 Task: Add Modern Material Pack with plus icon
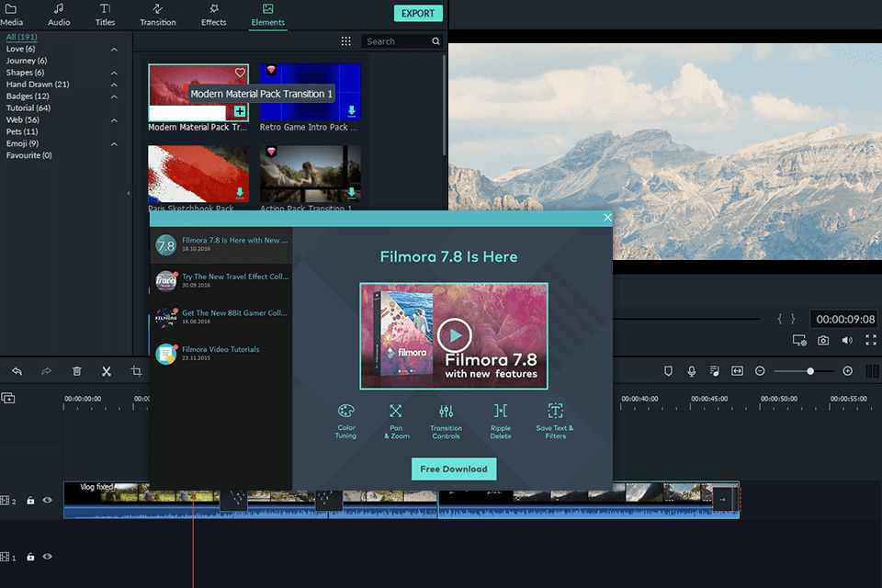[240, 111]
